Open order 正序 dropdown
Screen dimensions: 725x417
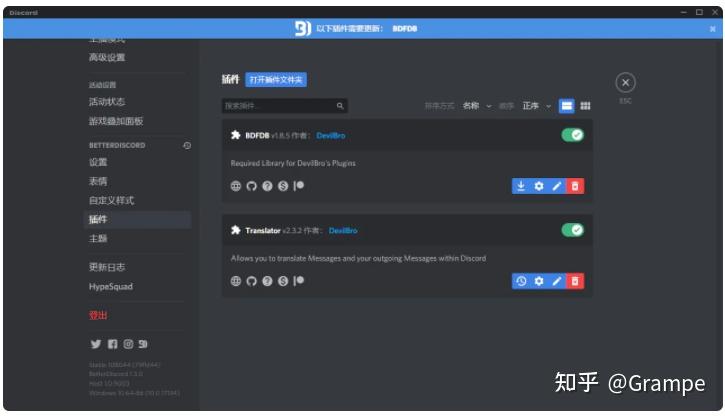pyautogui.click(x=537, y=106)
